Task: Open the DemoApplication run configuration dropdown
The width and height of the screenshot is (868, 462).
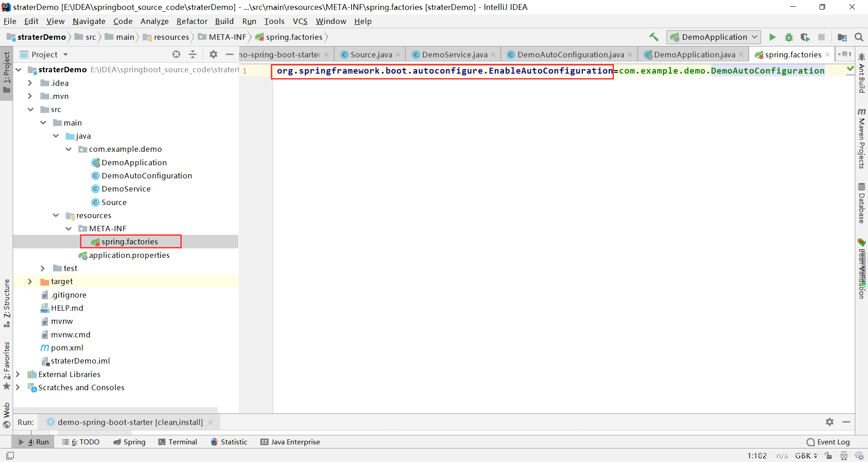Action: pos(713,37)
